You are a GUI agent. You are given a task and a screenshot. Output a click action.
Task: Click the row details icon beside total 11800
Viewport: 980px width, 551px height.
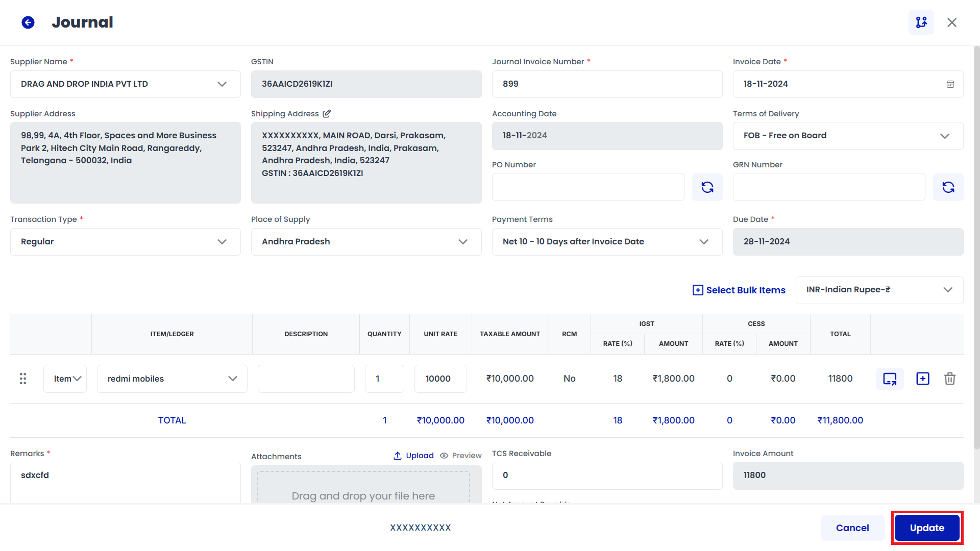pos(890,379)
